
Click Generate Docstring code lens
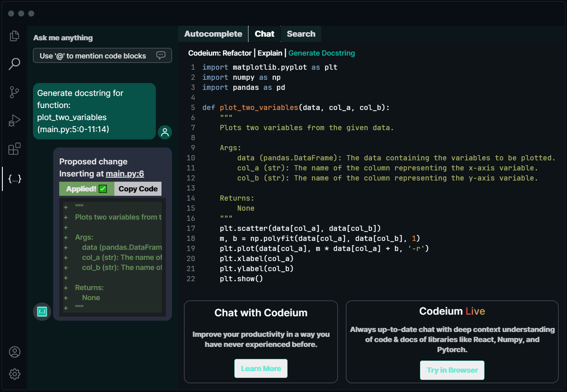pyautogui.click(x=321, y=53)
